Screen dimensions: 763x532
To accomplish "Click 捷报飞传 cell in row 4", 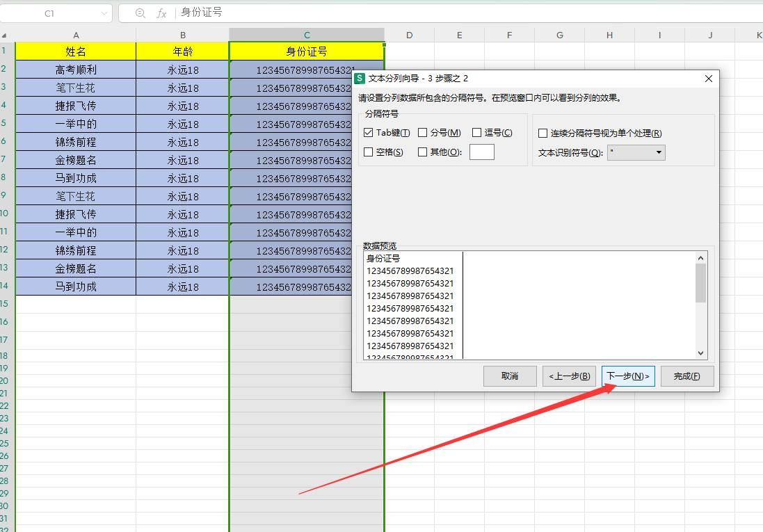I will point(76,106).
